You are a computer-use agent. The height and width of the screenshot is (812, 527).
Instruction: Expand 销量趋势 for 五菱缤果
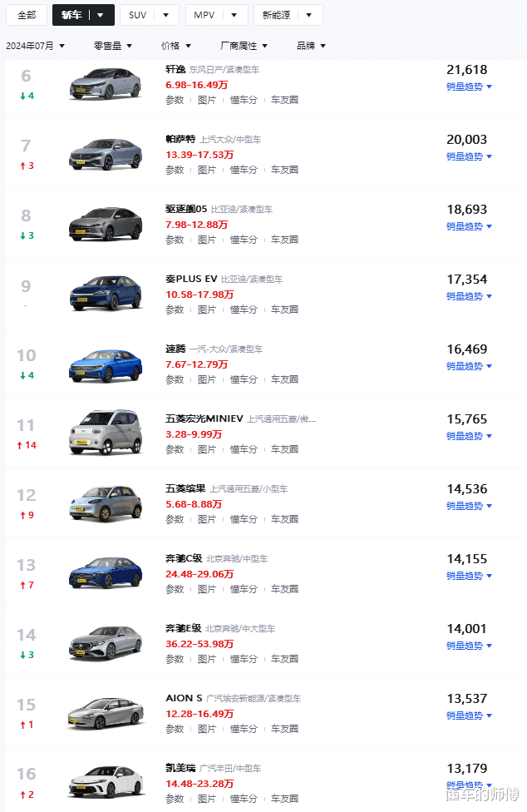[469, 506]
